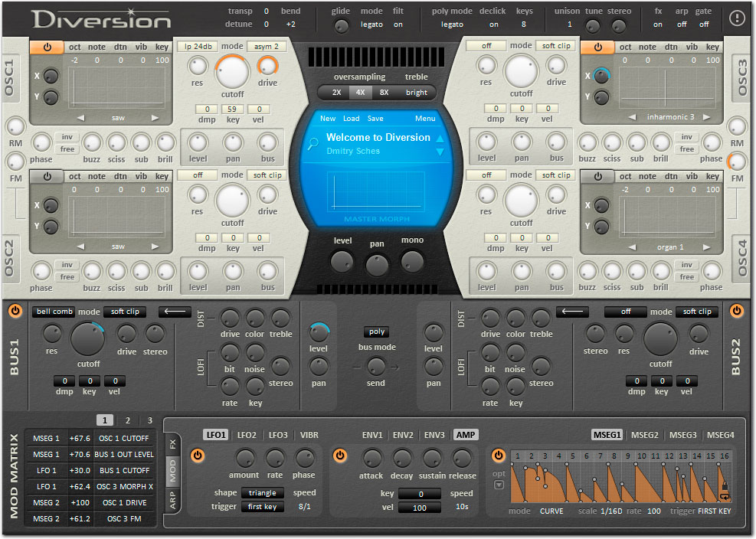The width and height of the screenshot is (756, 539).
Task: Click next waveform arrow for OSC1 saw
Action: (x=155, y=118)
